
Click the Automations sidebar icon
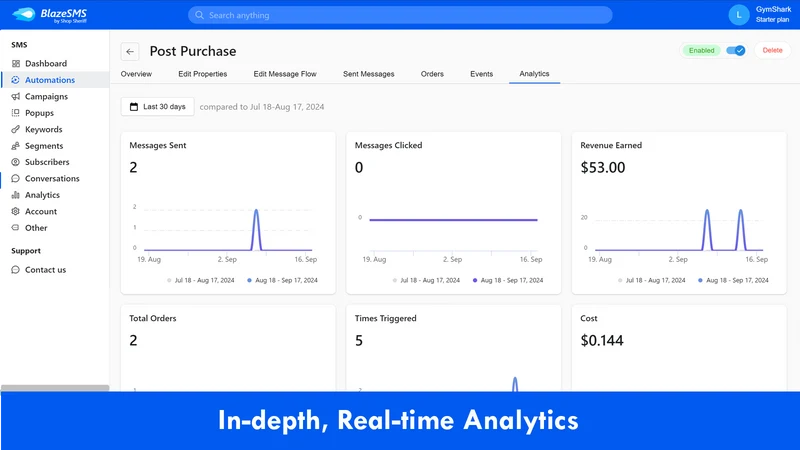[x=16, y=80]
